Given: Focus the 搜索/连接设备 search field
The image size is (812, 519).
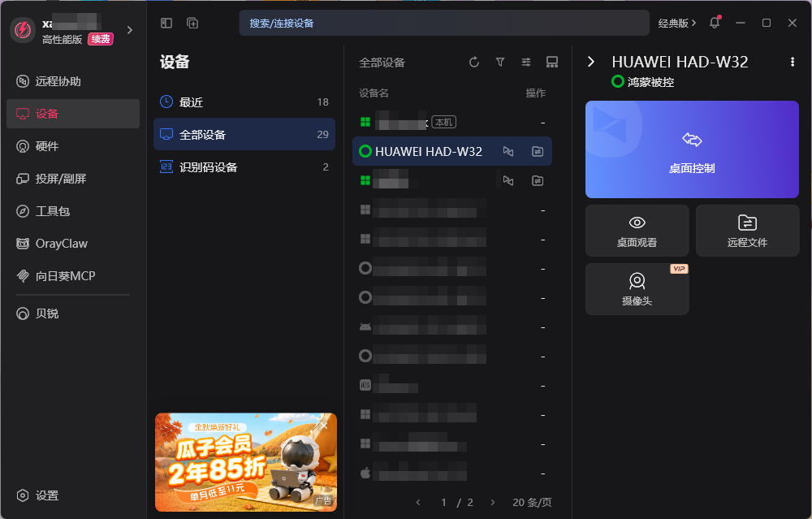Looking at the screenshot, I should click(x=444, y=23).
